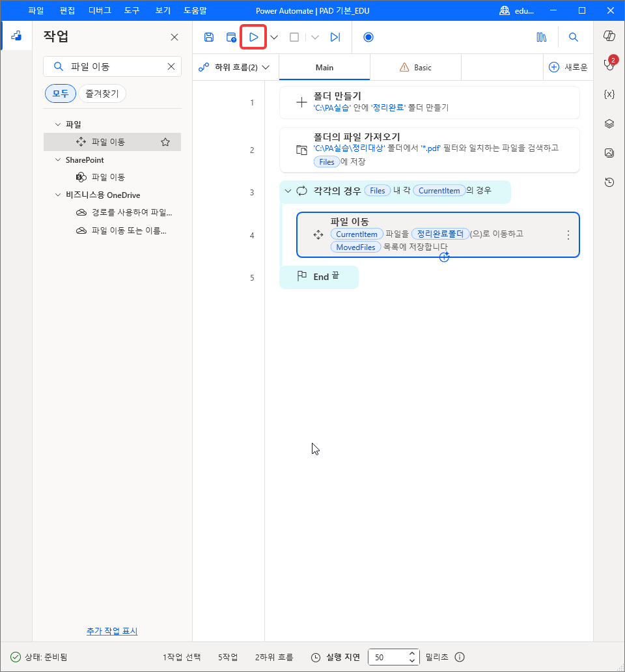Save the flow with the disk icon
Viewport: 625px width, 672px height.
pyautogui.click(x=208, y=37)
